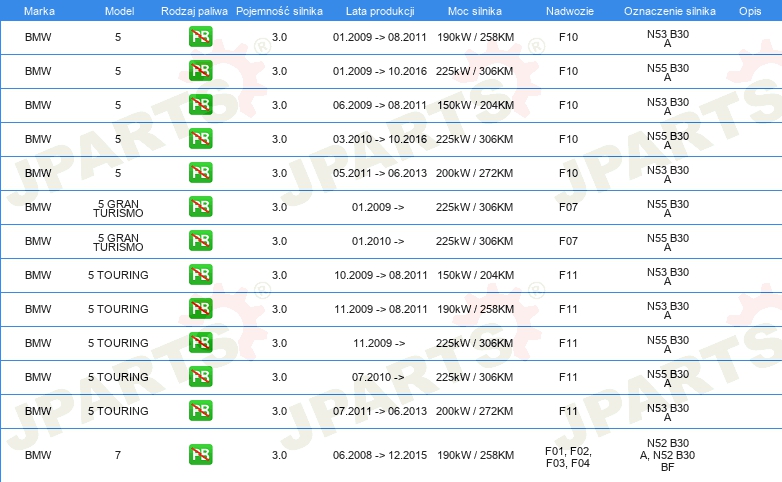Select the date cell 07.2011 -> 06.2013
The width and height of the screenshot is (782, 482).
(380, 411)
